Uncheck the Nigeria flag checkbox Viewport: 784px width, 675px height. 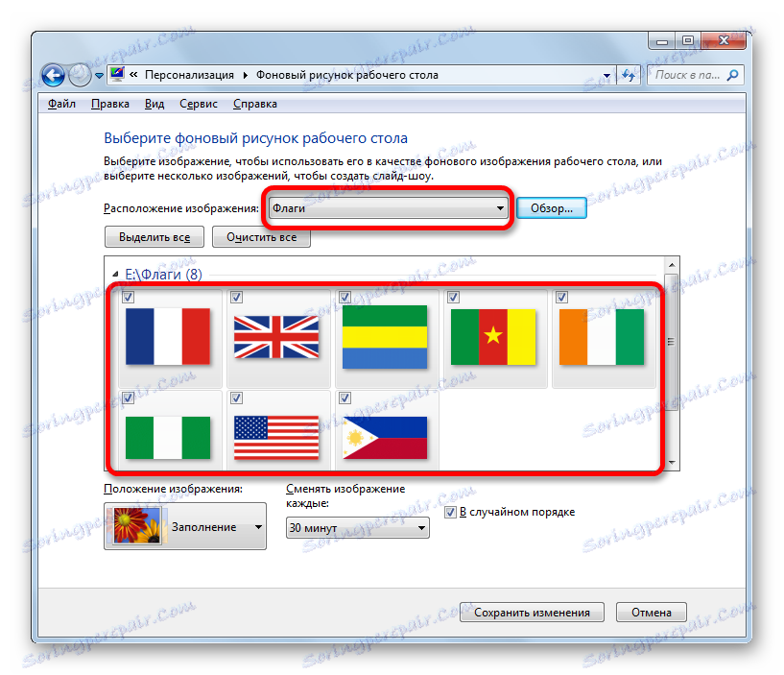pyautogui.click(x=128, y=398)
